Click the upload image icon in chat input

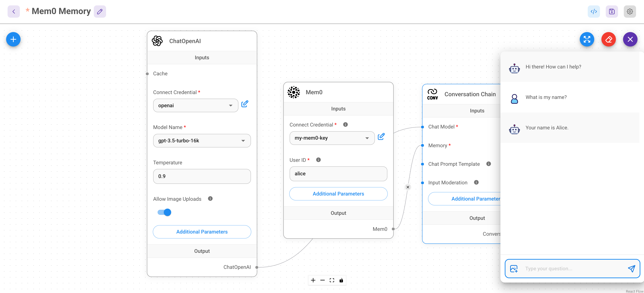pos(514,268)
